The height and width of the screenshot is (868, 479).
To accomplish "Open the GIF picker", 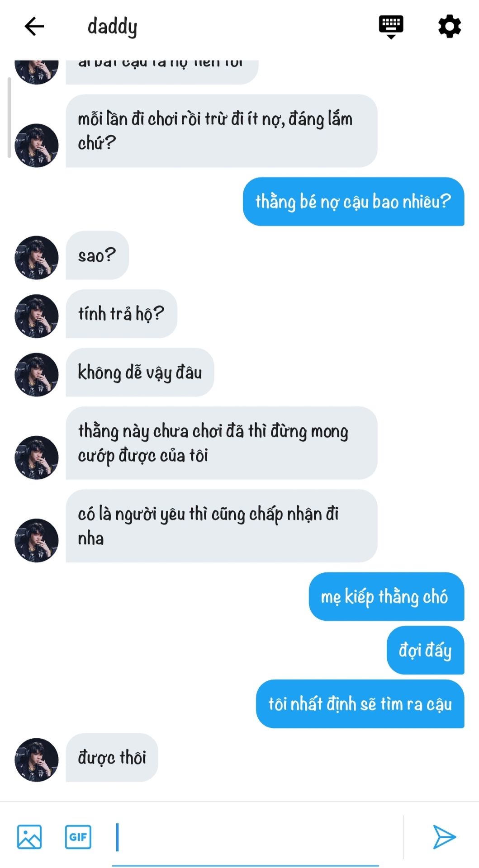I will [x=78, y=837].
